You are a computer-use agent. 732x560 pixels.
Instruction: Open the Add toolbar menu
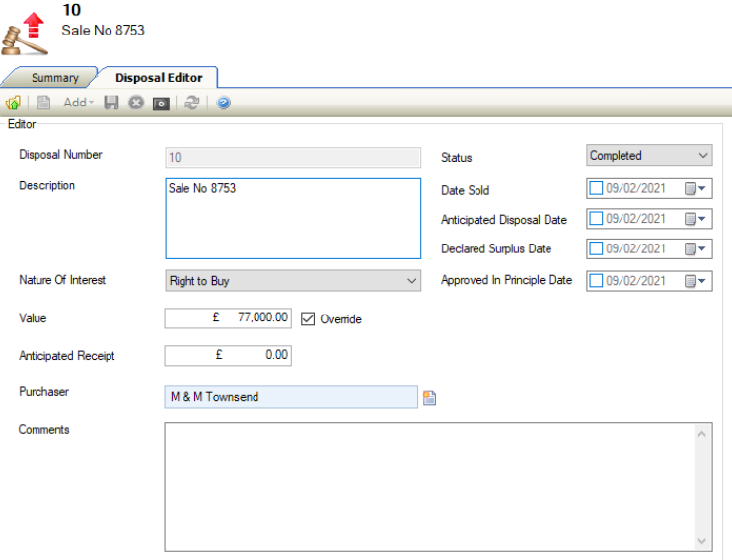(x=78, y=103)
